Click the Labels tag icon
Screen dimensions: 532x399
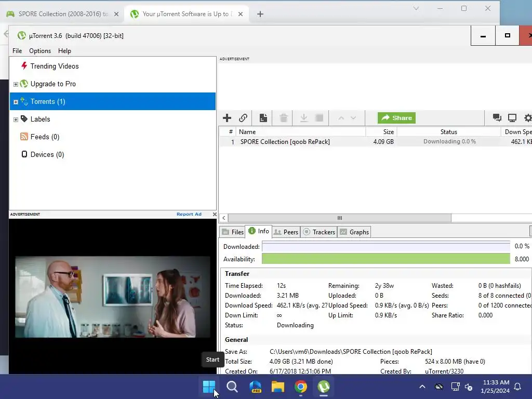tap(24, 119)
